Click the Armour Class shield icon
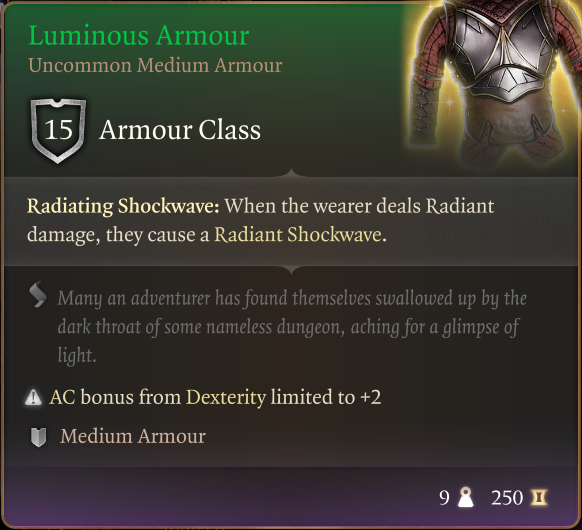The width and height of the screenshot is (582, 530). coord(58,131)
